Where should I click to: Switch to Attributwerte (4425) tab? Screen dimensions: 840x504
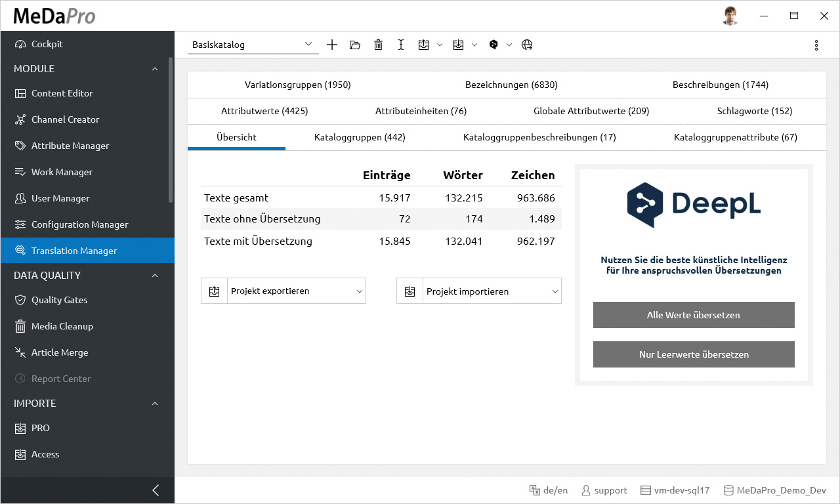pyautogui.click(x=264, y=111)
